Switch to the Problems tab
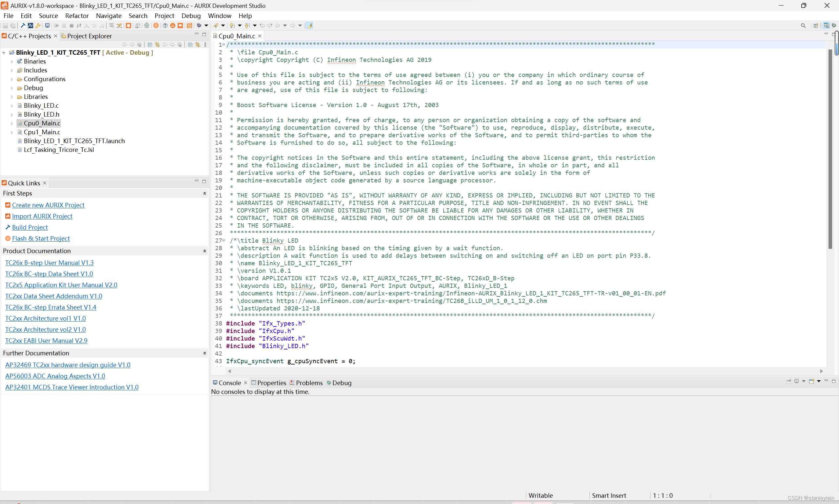This screenshot has width=839, height=504. tap(308, 383)
